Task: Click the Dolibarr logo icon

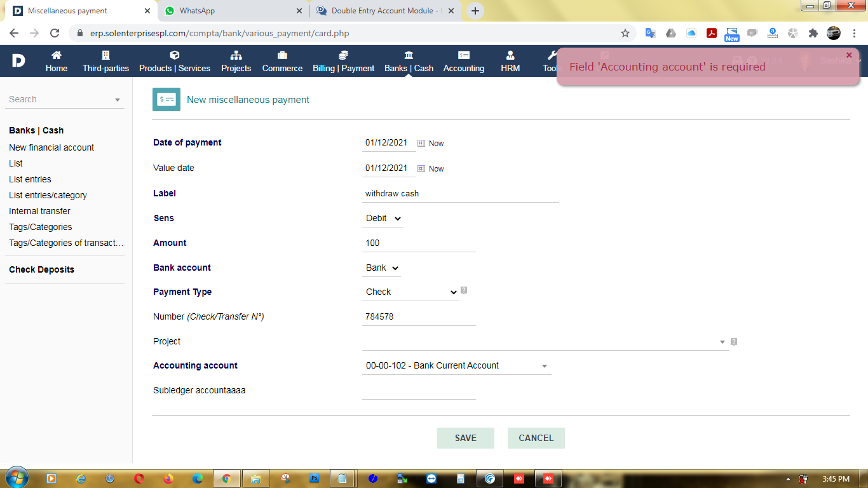Action: pos(18,61)
